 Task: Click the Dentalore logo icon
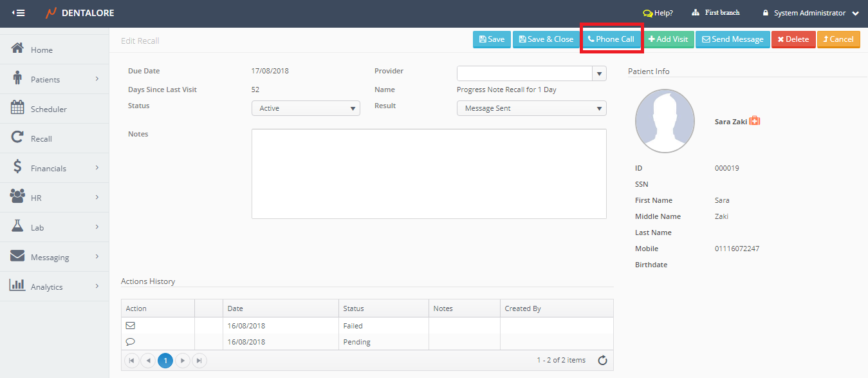(51, 13)
